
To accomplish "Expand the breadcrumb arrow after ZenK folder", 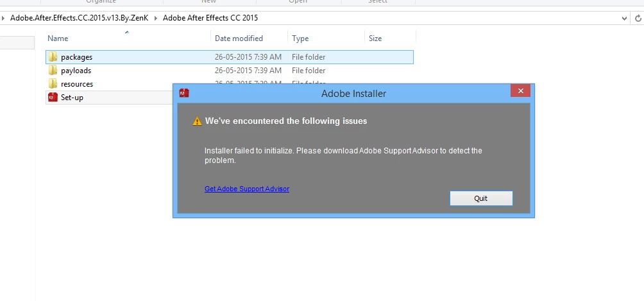I will [x=156, y=18].
